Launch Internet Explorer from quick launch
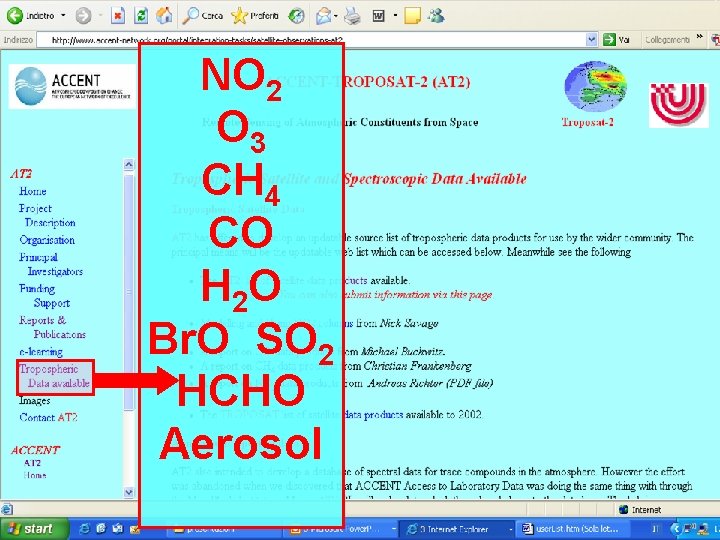Viewport: 720px width, 540px height. [x=85, y=529]
